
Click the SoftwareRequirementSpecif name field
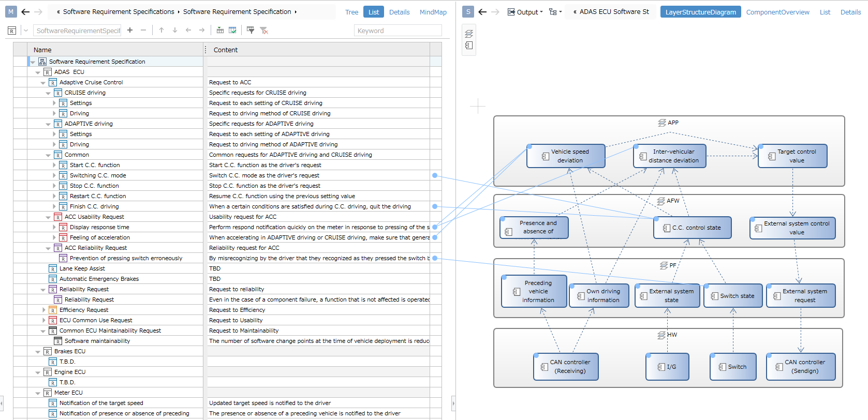tap(78, 31)
